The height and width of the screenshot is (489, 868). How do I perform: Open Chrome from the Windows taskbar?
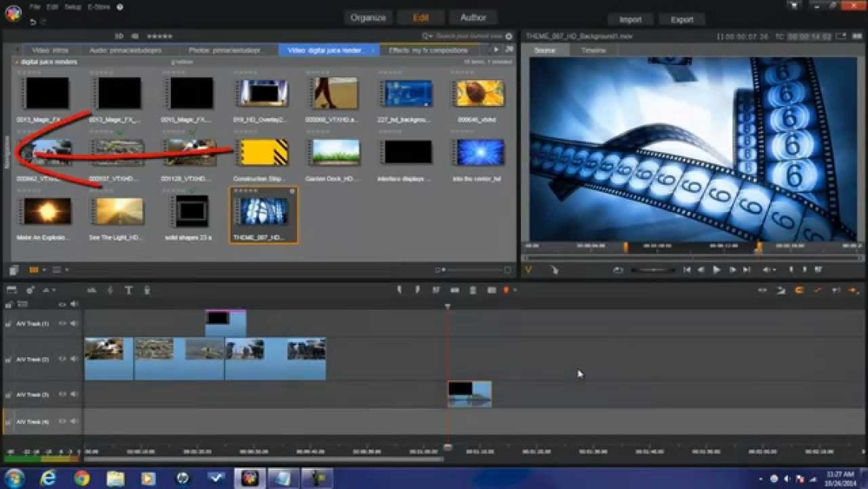[82, 479]
